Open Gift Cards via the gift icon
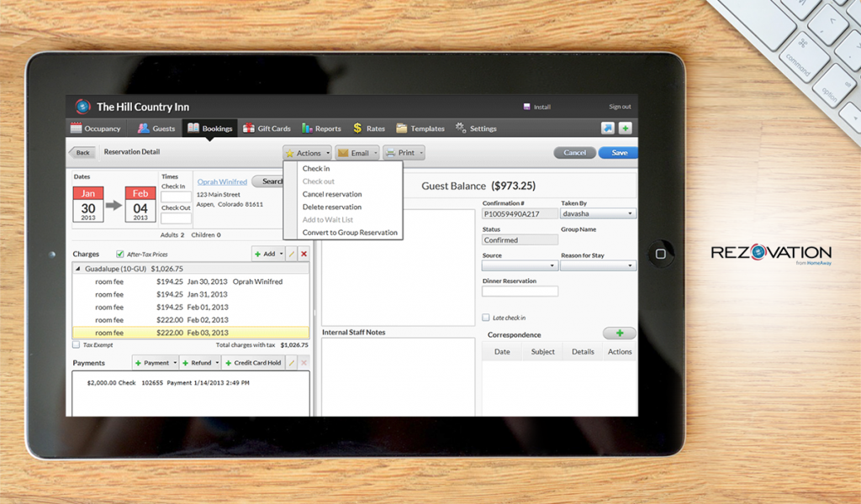This screenshot has height=504, width=861. [249, 129]
